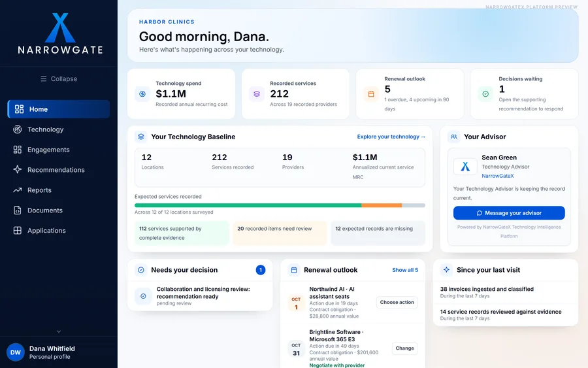Click the Recommendations sparkle icon
This screenshot has width=588, height=368.
click(17, 169)
